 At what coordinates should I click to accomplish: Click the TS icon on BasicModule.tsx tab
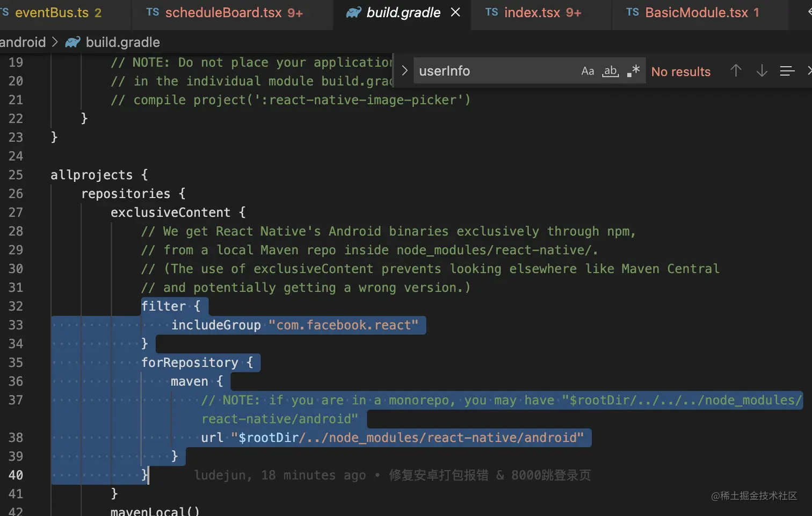pyautogui.click(x=633, y=12)
